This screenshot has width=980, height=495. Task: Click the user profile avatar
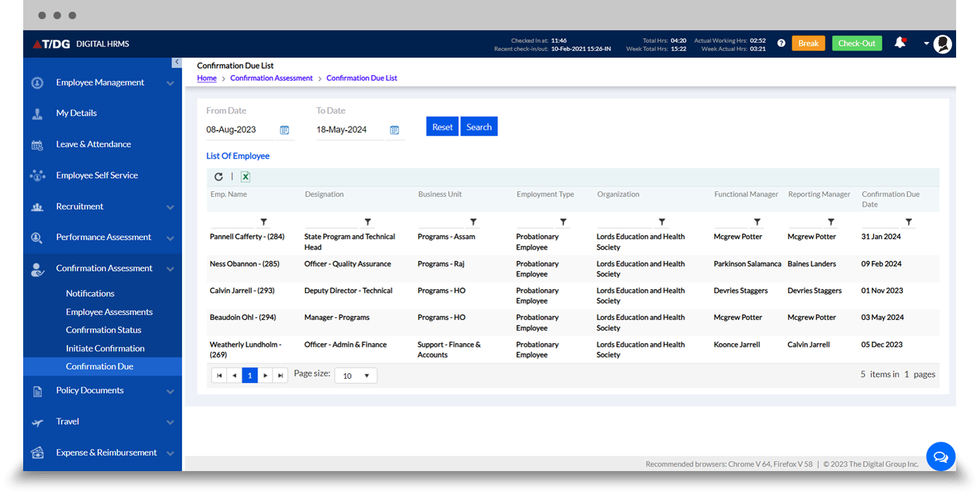(x=943, y=44)
